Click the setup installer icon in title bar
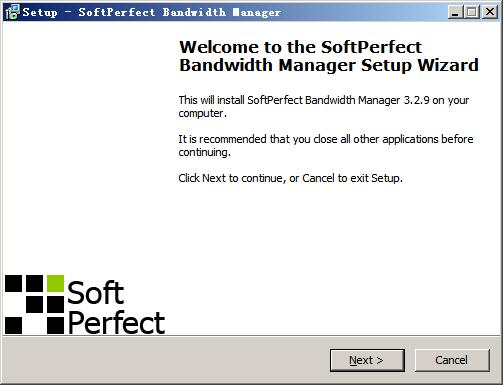Image resolution: width=503 pixels, height=385 pixels. point(12,12)
